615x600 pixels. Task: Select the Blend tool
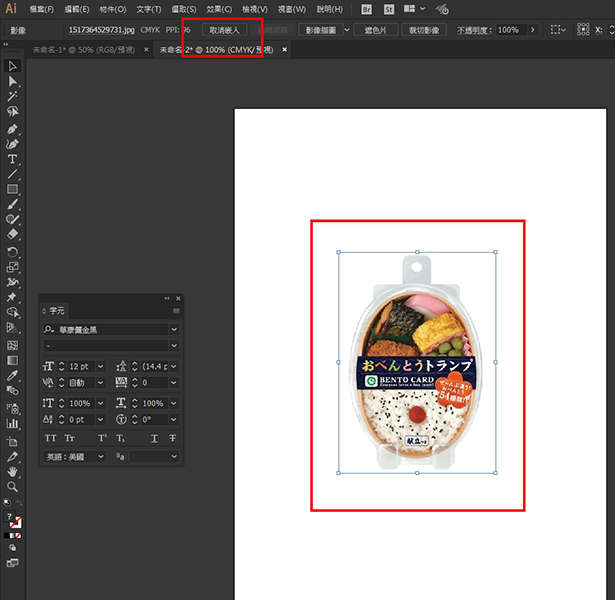[x=13, y=391]
